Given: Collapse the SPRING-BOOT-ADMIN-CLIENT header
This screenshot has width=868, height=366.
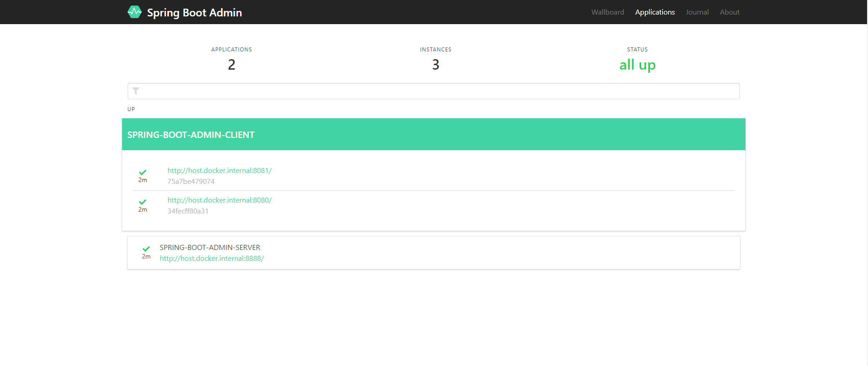Looking at the screenshot, I should click(433, 134).
